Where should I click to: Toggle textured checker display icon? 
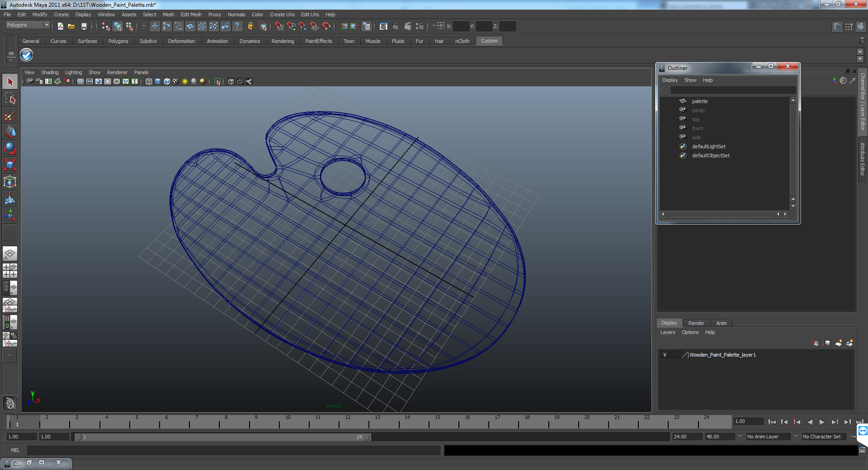176,81
